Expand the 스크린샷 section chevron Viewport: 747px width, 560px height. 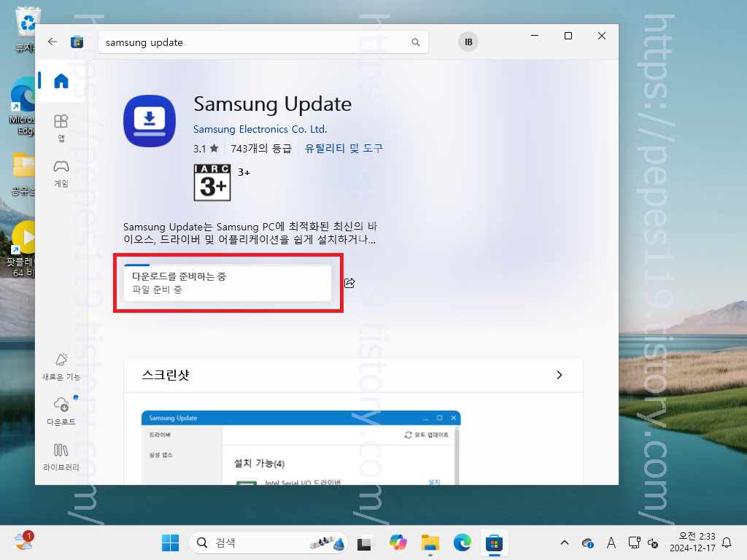[x=560, y=376]
